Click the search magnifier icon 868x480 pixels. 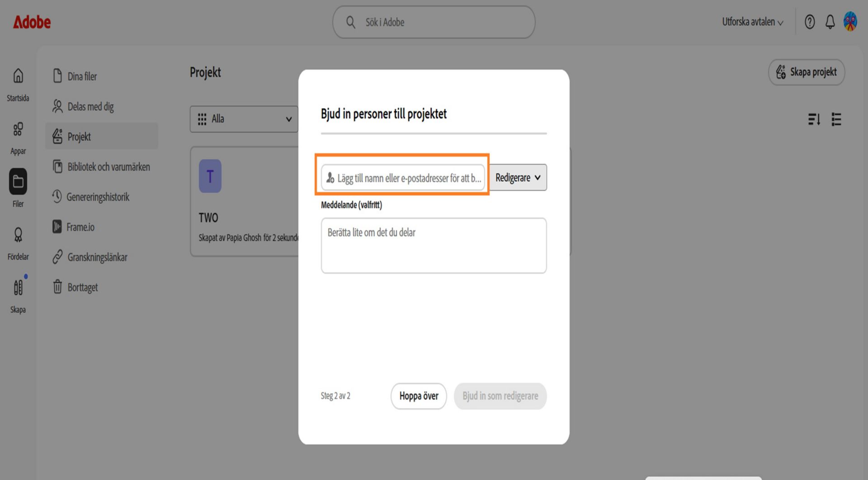pyautogui.click(x=350, y=22)
